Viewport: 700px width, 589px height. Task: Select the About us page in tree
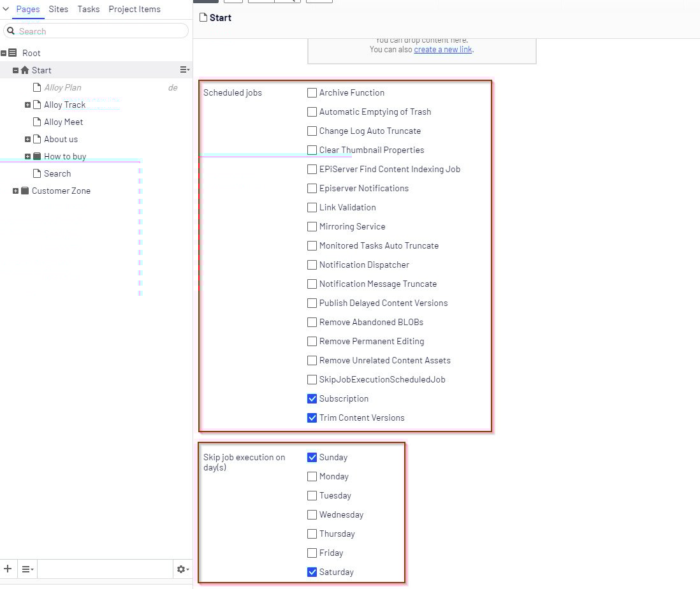(x=61, y=139)
